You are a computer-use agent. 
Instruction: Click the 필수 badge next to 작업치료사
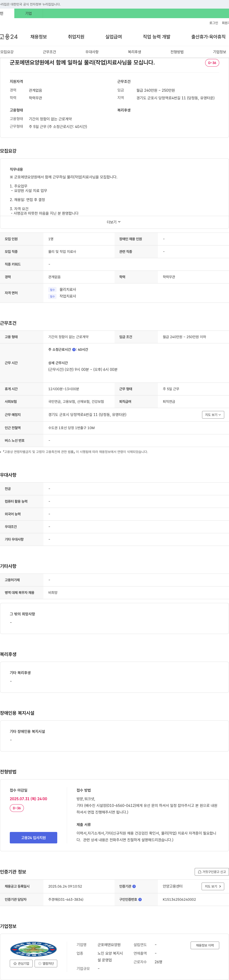(x=52, y=296)
